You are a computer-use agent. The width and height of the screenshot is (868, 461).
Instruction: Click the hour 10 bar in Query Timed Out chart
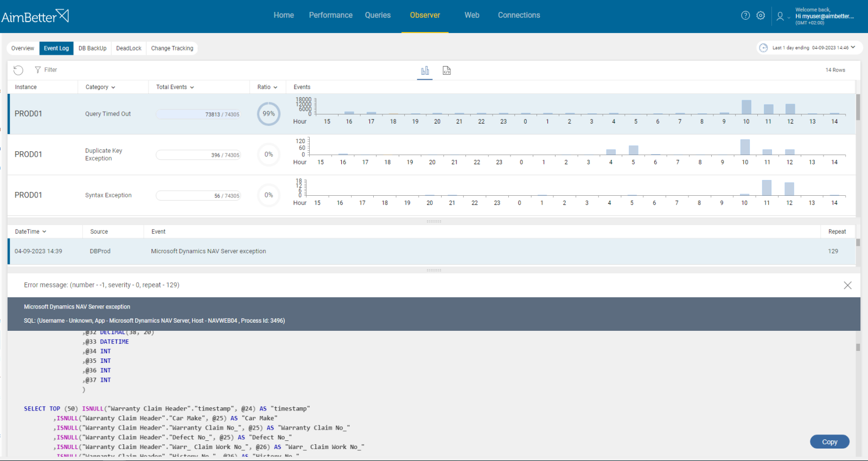[x=746, y=107]
